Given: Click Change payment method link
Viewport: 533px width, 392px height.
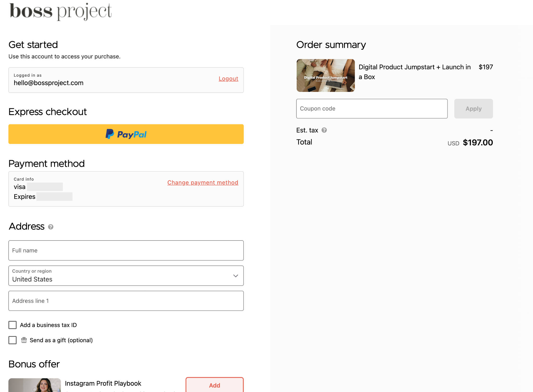Looking at the screenshot, I should pos(203,182).
